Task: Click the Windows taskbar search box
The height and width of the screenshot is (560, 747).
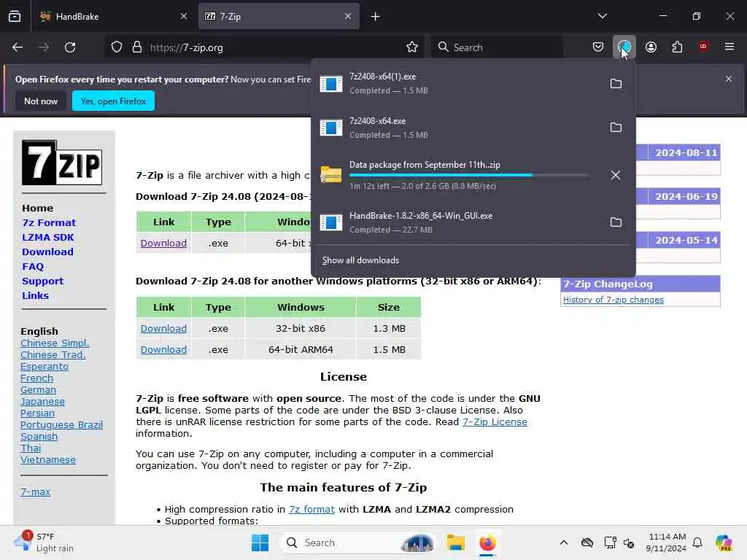Action: click(357, 542)
